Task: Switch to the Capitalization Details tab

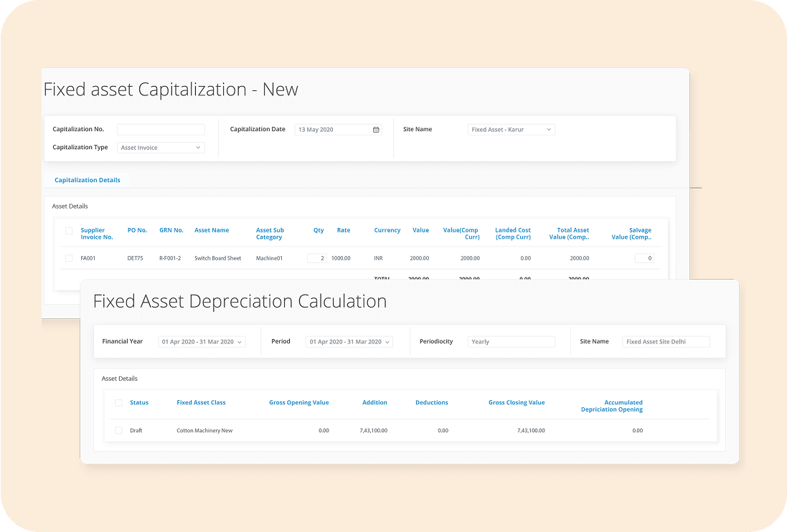Action: tap(88, 180)
